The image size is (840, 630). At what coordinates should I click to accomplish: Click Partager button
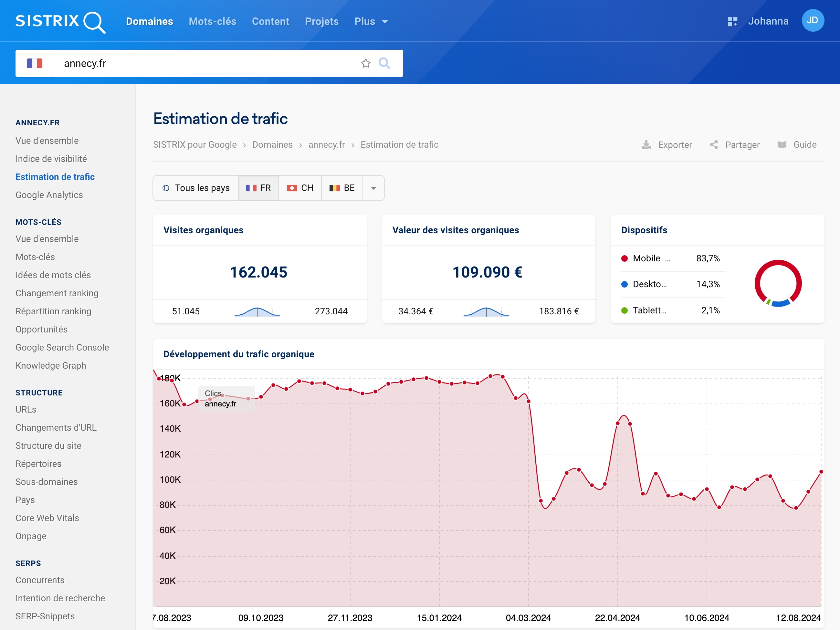point(734,145)
